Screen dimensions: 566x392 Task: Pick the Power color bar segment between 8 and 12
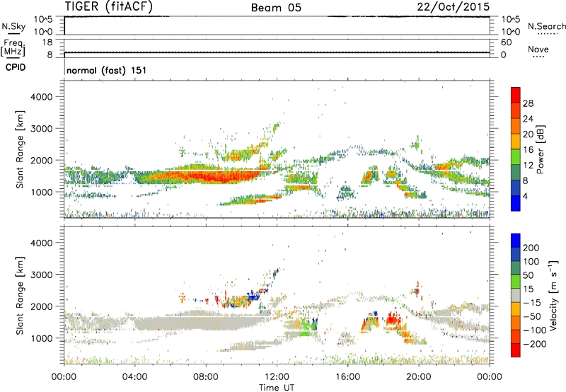[x=516, y=173]
